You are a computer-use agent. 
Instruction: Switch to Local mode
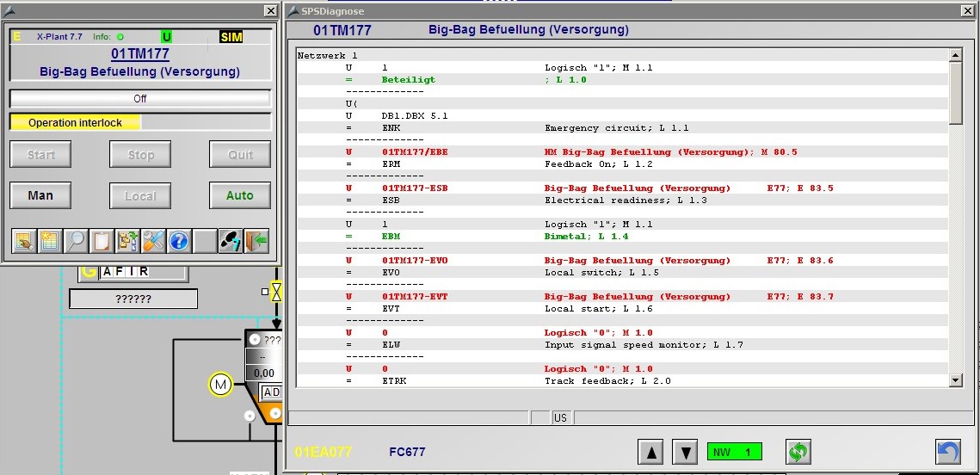coord(140,195)
